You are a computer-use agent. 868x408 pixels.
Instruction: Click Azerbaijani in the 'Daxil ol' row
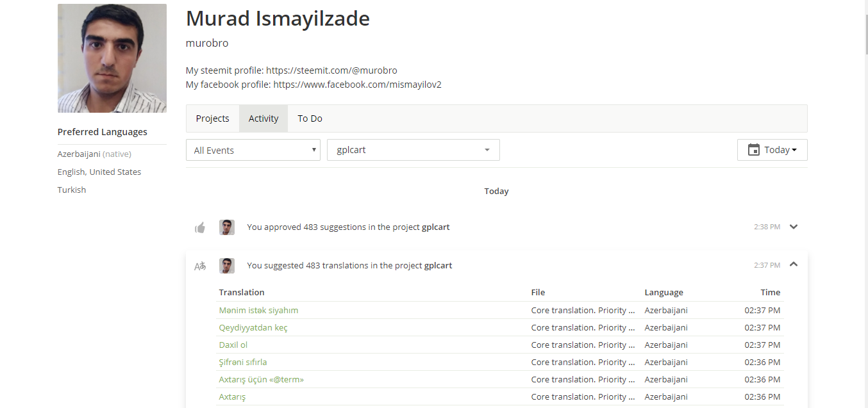666,345
